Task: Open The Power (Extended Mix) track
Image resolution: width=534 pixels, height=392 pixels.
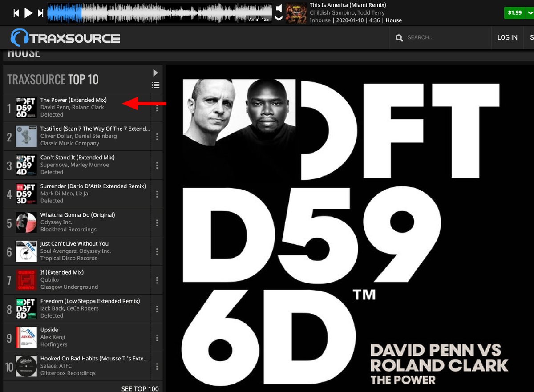Action: click(73, 100)
